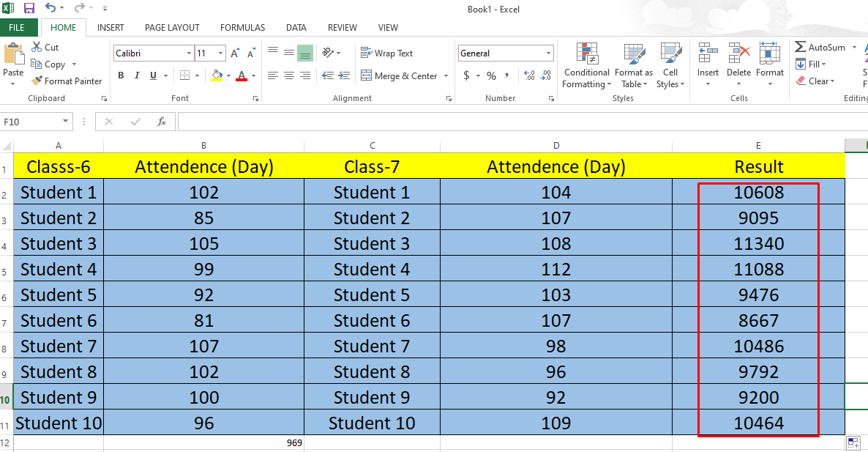Toggle Wrap Text for the cell
The height and width of the screenshot is (452, 868).
(x=387, y=53)
